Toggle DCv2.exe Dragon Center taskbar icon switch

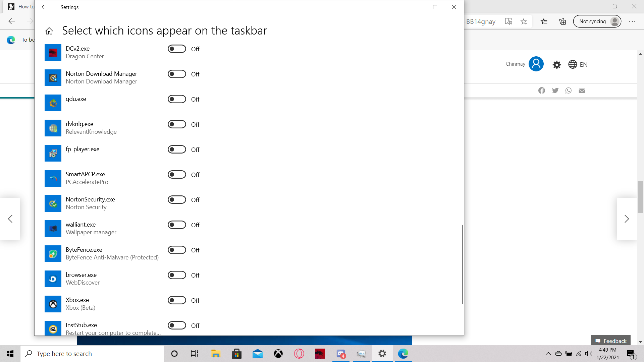(x=177, y=49)
